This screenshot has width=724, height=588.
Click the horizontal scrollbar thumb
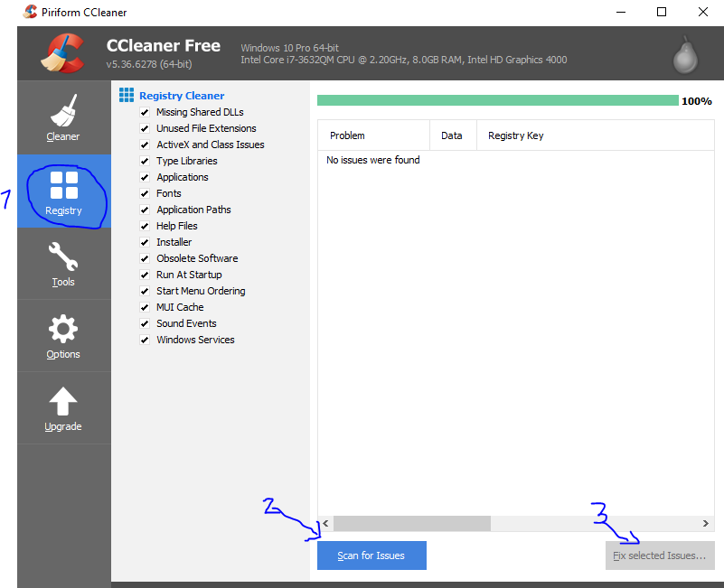pos(412,523)
